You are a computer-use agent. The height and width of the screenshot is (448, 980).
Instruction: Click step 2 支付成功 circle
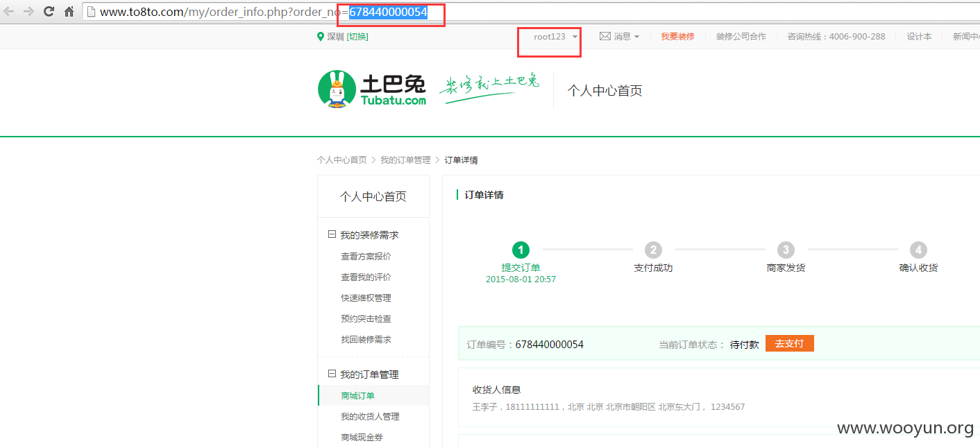653,250
